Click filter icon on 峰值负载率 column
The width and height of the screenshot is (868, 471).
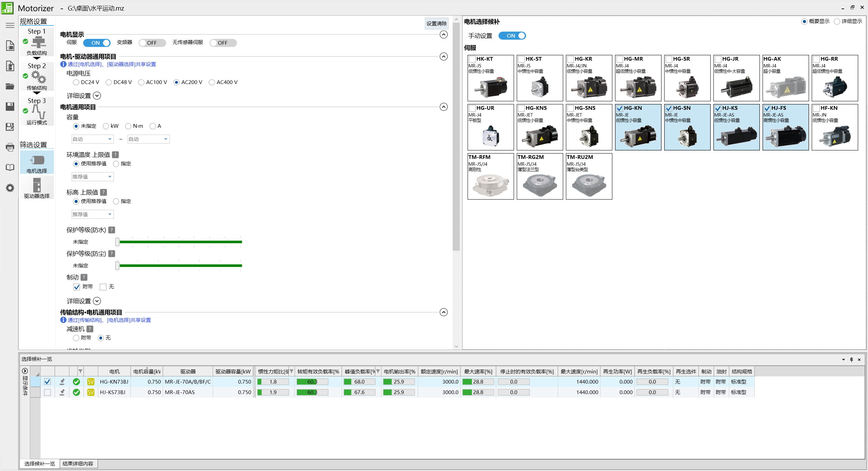[378, 371]
